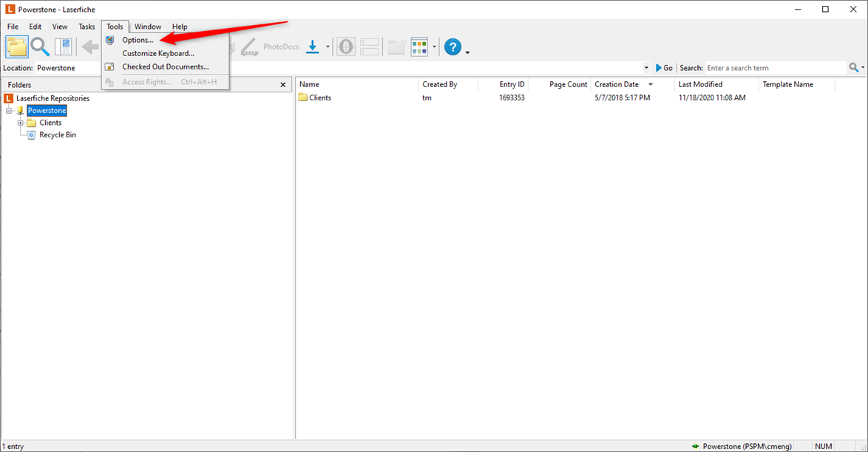Toggle the metadata pane toolbar icon
Image resolution: width=868 pixels, height=452 pixels.
[63, 47]
